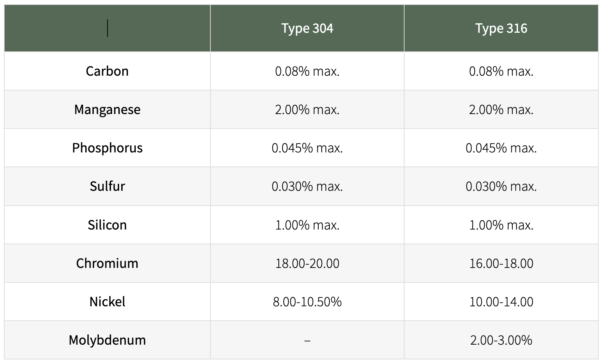Click the Type 316 Phosphorus value cell
Screen dimensions: 604x364
point(501,148)
